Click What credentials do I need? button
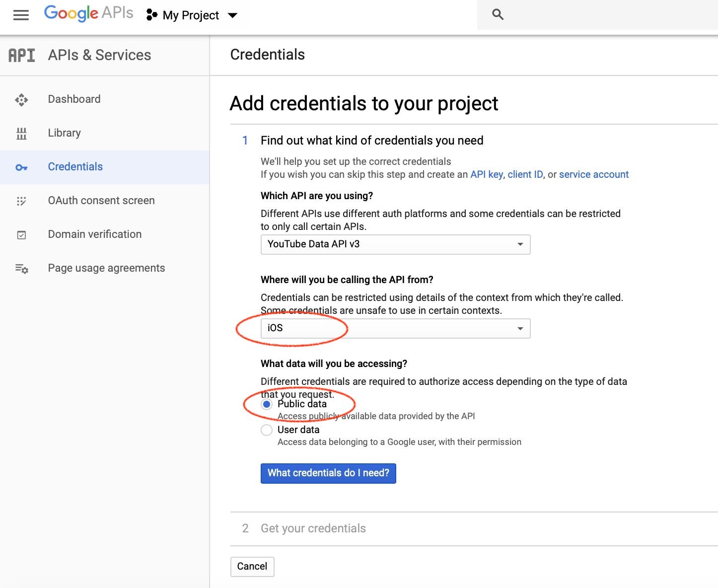The width and height of the screenshot is (718, 588). (x=328, y=473)
